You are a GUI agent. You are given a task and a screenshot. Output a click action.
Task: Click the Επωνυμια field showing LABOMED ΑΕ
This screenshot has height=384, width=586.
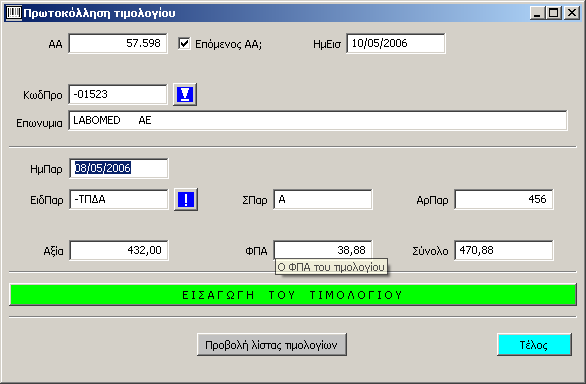click(318, 120)
